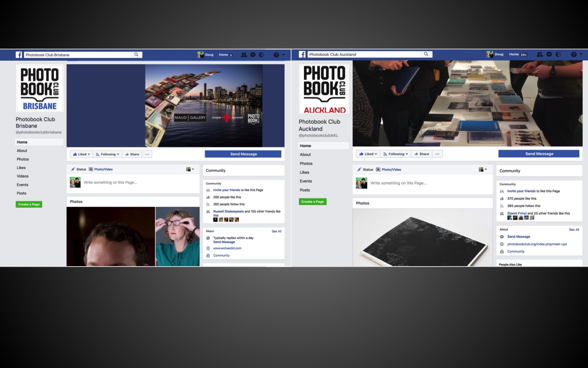Toggle the Liked button on the Brisbane page
This screenshot has height=368, width=588.
pyautogui.click(x=81, y=154)
